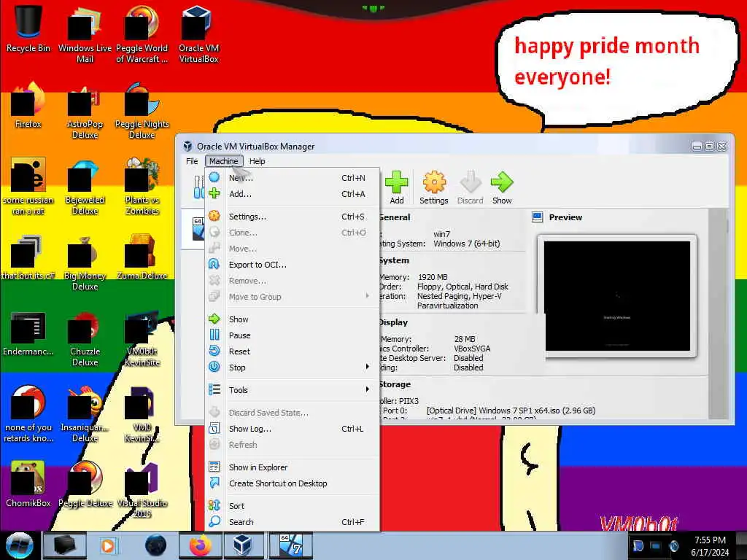This screenshot has width=747, height=560.
Task: Expand the Tools submenu
Action: (293, 390)
